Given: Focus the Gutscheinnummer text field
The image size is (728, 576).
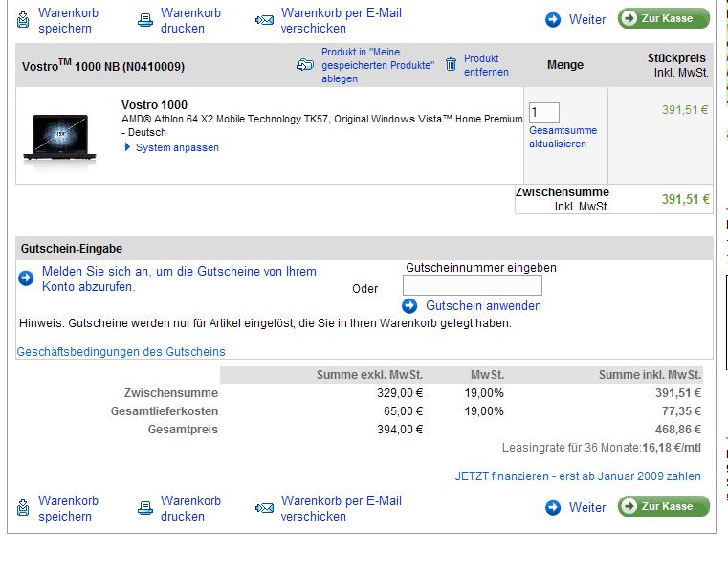Looking at the screenshot, I should 472,285.
